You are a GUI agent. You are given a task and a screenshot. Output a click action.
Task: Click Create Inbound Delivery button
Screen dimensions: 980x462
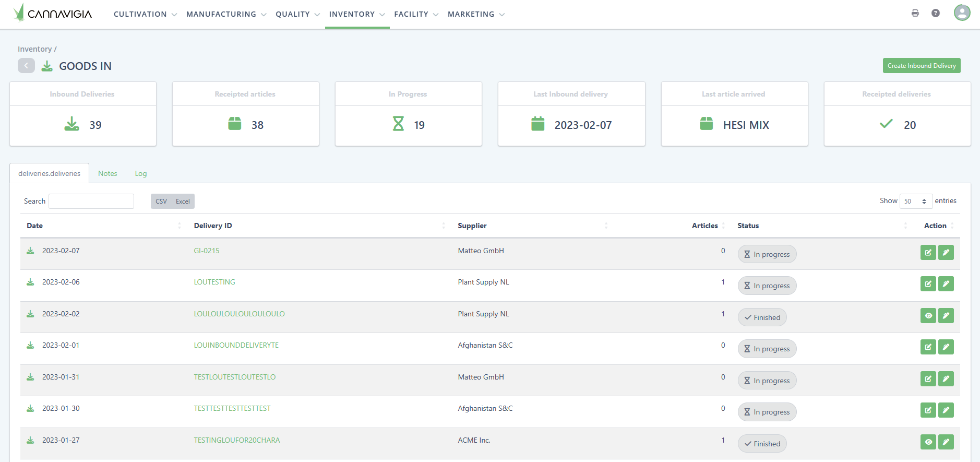tap(921, 66)
